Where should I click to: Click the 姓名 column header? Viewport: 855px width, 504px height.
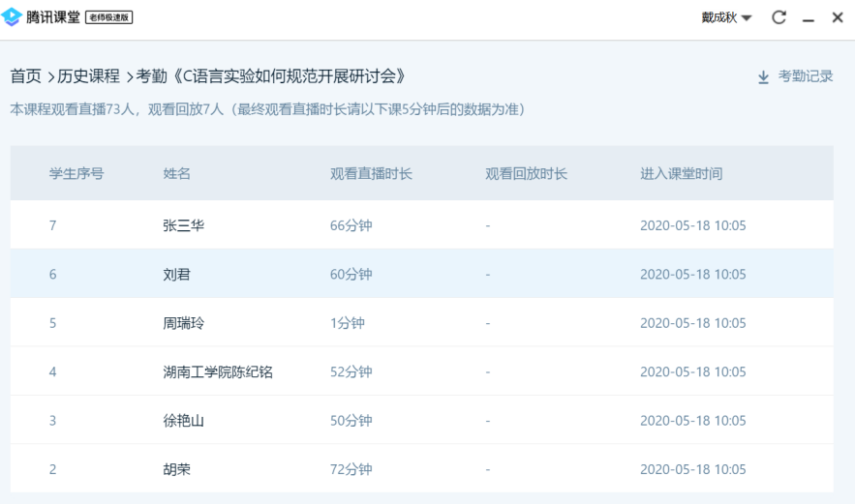pos(177,174)
